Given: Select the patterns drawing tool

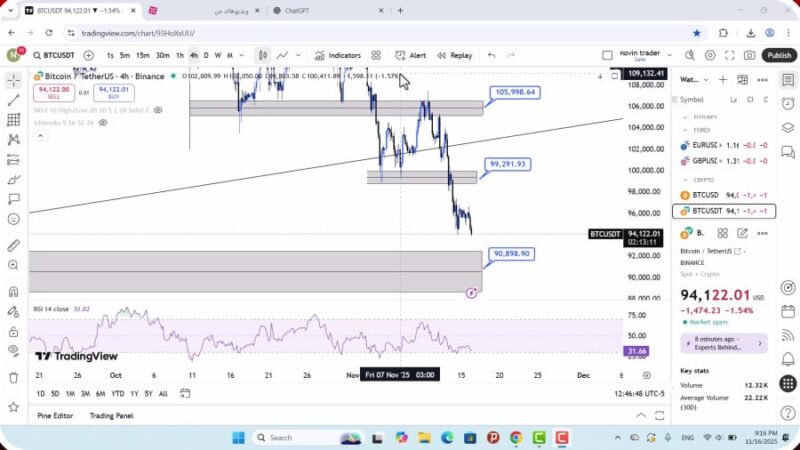Looking at the screenshot, I should (x=14, y=139).
